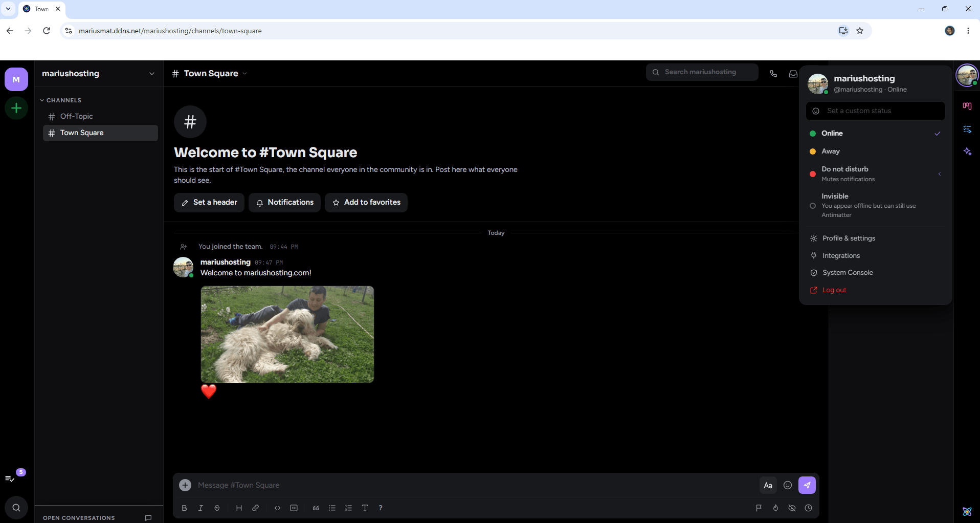Open formatting help question mark
The height and width of the screenshot is (523, 980).
coord(381,508)
